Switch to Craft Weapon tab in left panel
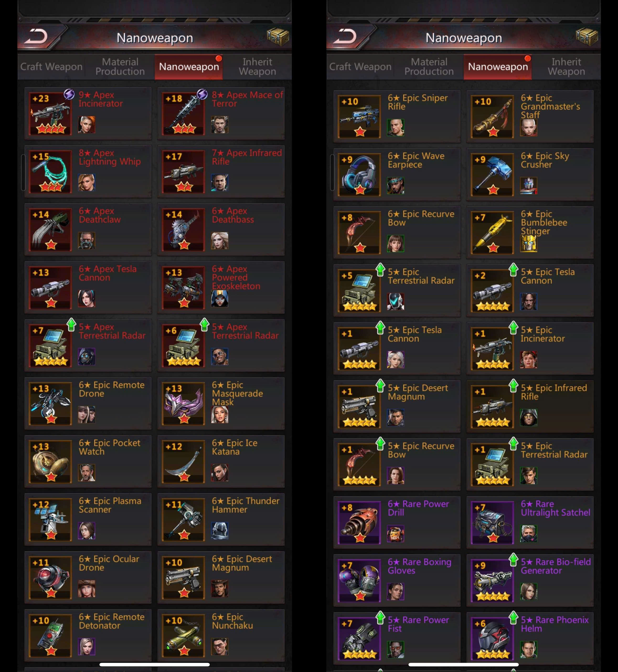This screenshot has height=672, width=618. (x=51, y=67)
